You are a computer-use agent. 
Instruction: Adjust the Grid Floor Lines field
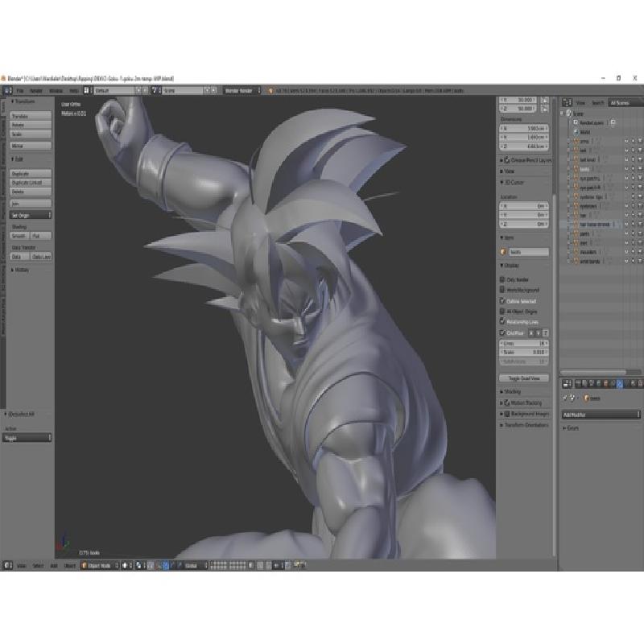point(524,343)
